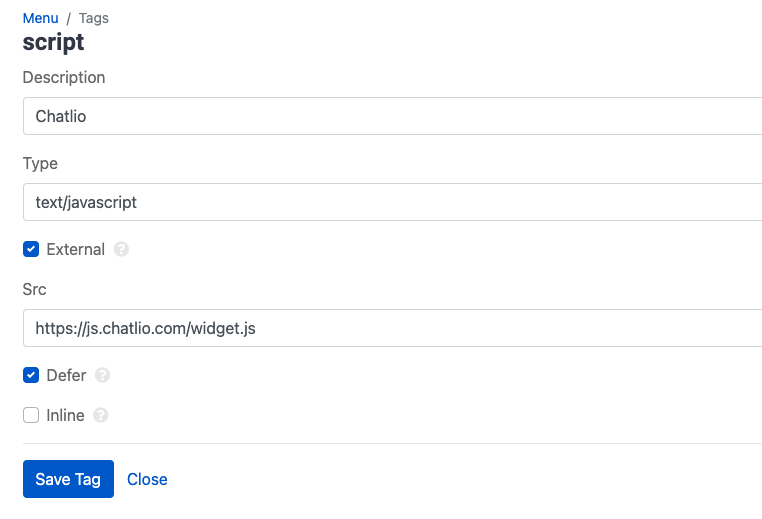Click the Src field label
Screen dimensions: 762x519
point(35,289)
